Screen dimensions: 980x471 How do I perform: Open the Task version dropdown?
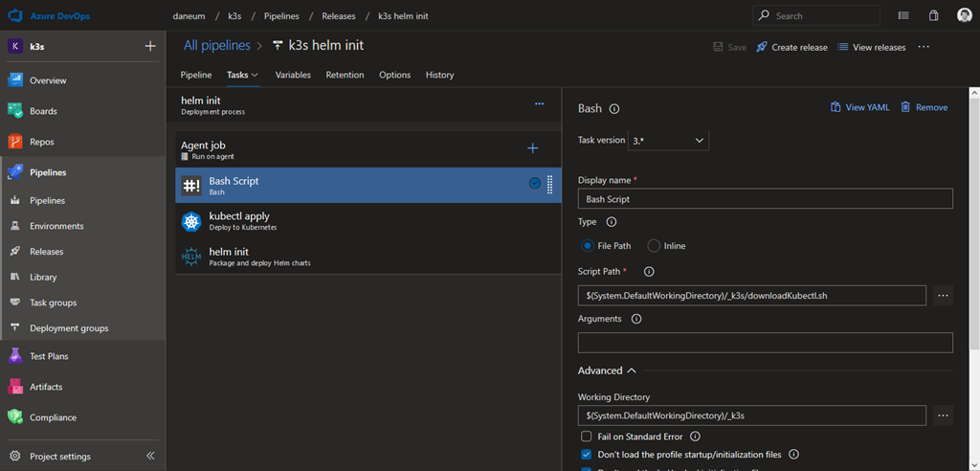668,140
